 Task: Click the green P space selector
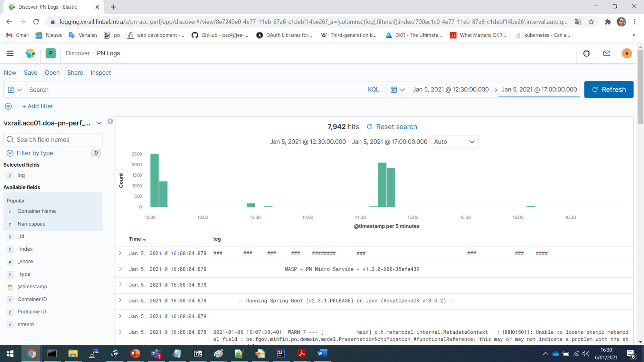point(50,53)
